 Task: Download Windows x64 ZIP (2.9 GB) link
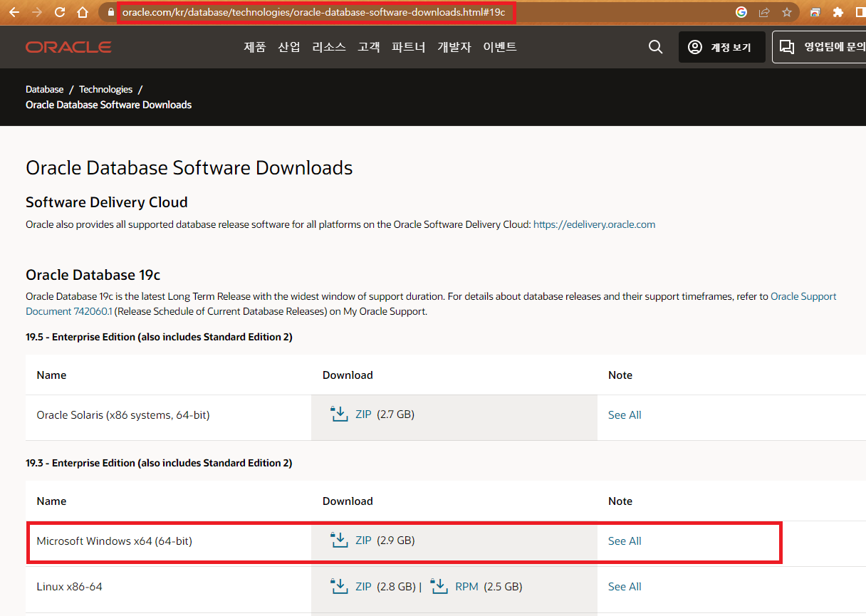point(363,541)
